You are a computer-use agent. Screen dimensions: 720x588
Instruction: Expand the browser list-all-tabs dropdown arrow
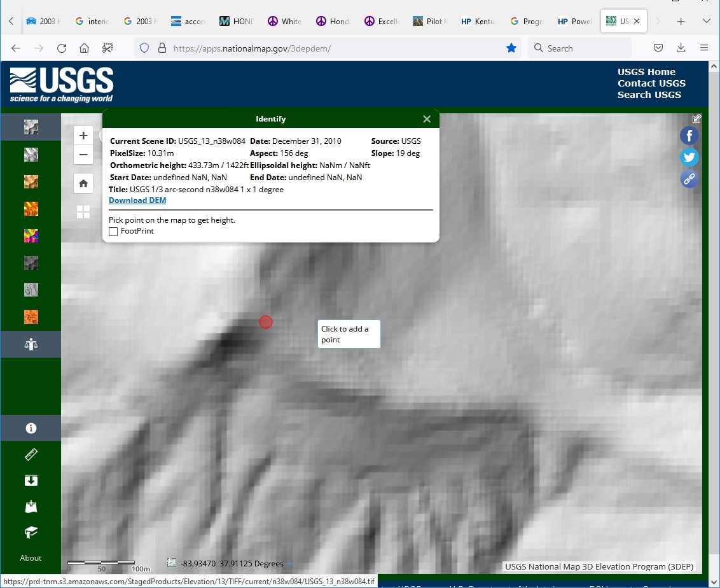coord(706,21)
